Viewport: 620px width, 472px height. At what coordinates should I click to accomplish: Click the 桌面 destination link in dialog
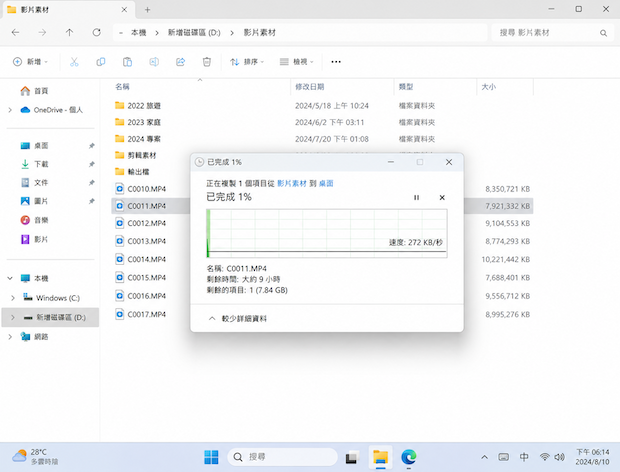326,183
